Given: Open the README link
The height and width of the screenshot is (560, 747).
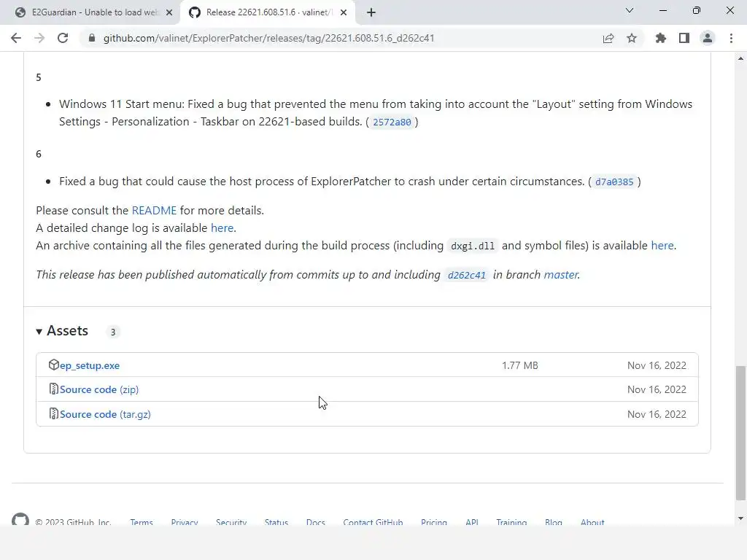Looking at the screenshot, I should [x=154, y=211].
